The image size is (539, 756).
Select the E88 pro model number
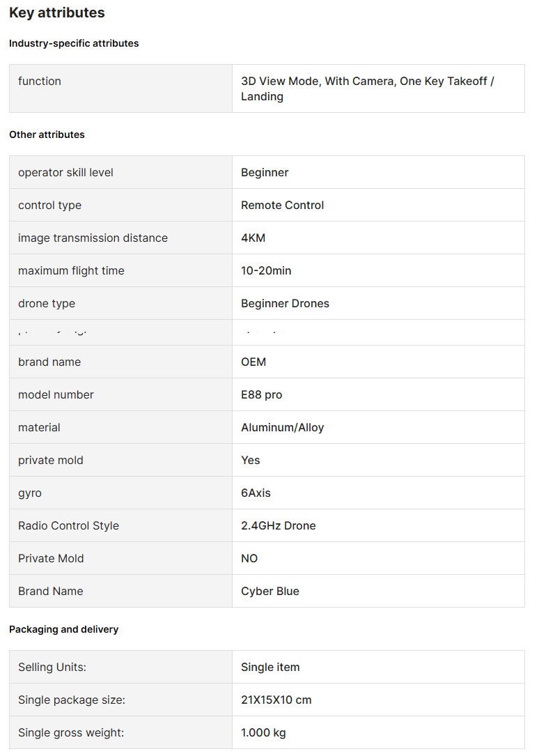click(261, 394)
